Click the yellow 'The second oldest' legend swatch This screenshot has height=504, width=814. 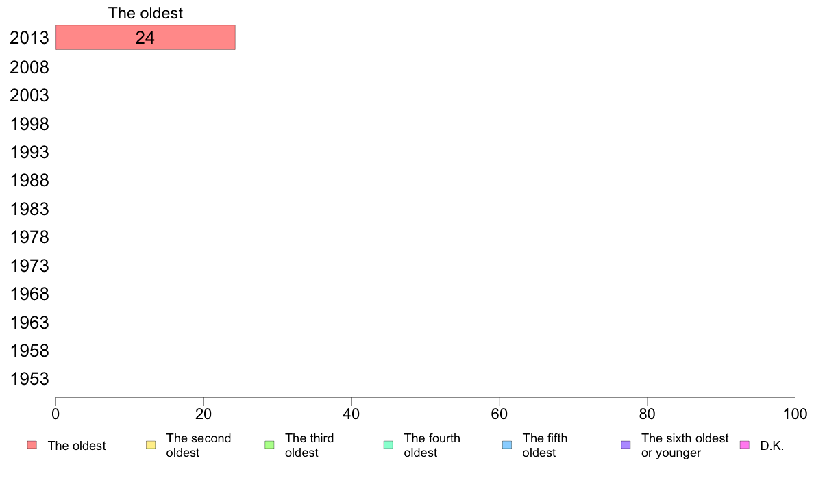[x=151, y=445]
